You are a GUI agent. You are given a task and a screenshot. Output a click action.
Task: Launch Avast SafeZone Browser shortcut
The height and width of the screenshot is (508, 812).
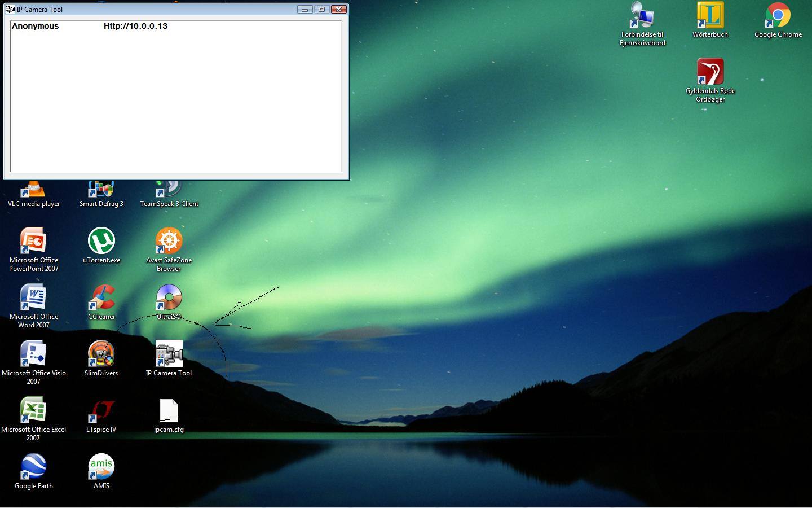click(169, 241)
